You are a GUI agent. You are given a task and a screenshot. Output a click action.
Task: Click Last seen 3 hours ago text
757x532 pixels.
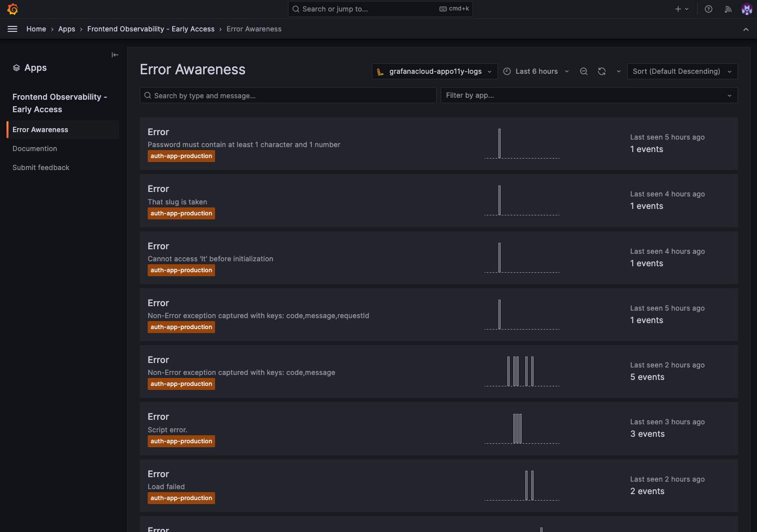point(667,422)
